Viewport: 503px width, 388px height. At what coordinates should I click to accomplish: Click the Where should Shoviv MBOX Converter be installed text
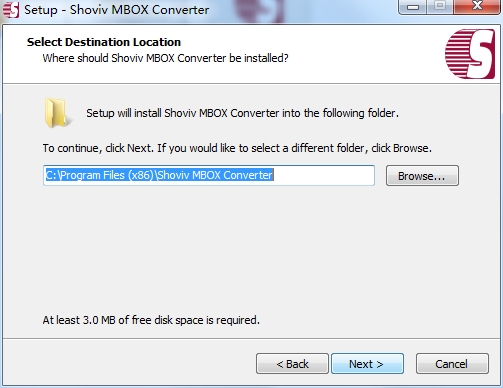click(165, 58)
